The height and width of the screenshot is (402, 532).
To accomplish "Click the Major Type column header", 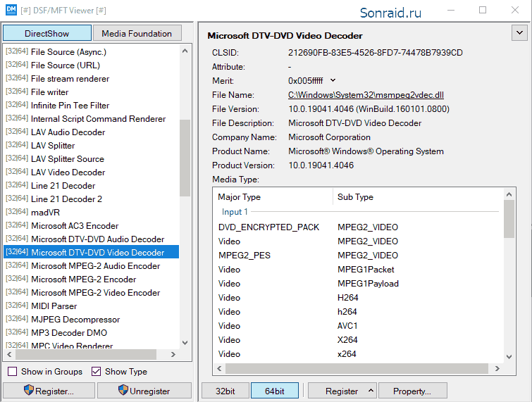I will 273,197.
